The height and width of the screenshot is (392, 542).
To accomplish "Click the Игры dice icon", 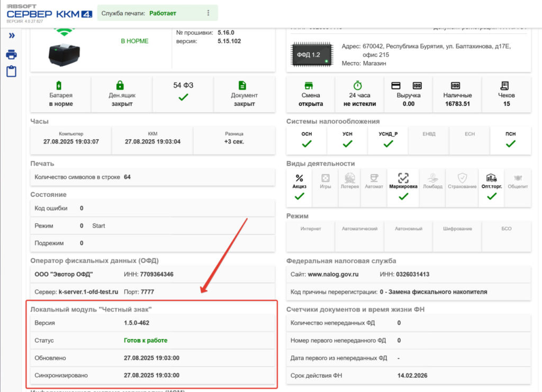I will [326, 178].
